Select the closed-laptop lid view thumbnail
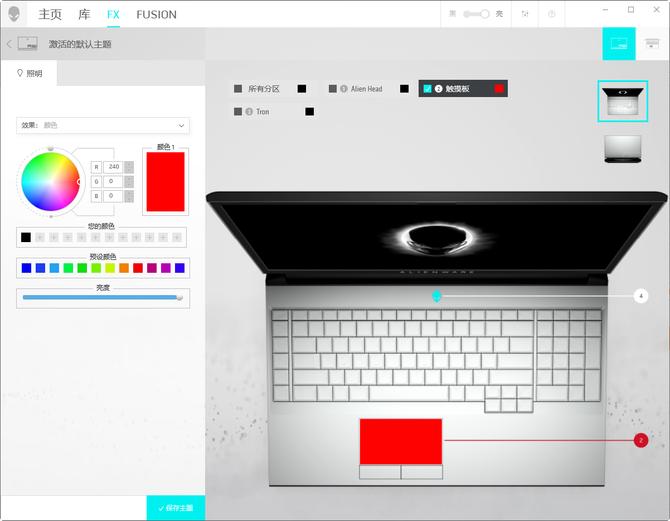Image resolution: width=670 pixels, height=521 pixels. point(623,149)
